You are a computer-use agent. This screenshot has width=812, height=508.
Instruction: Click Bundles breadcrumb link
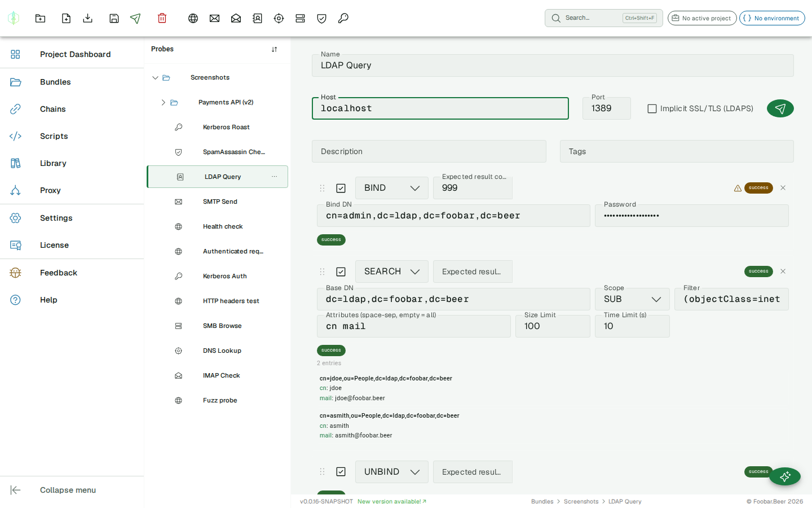[542, 501]
